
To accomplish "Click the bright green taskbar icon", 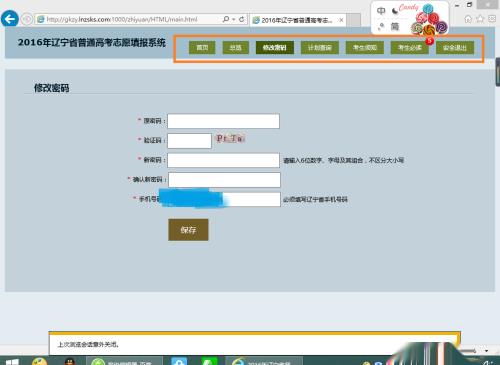I will (209, 361).
